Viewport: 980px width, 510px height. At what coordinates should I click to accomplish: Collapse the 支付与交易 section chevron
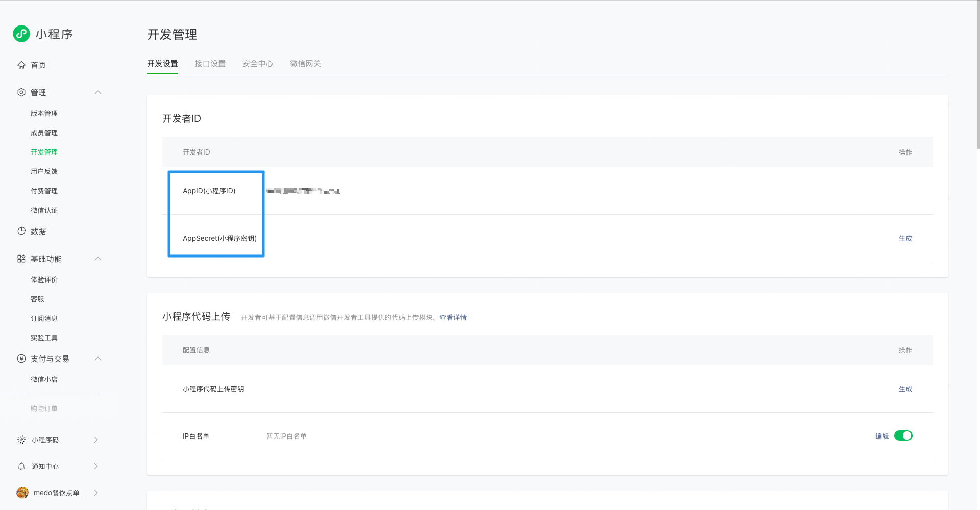(98, 359)
